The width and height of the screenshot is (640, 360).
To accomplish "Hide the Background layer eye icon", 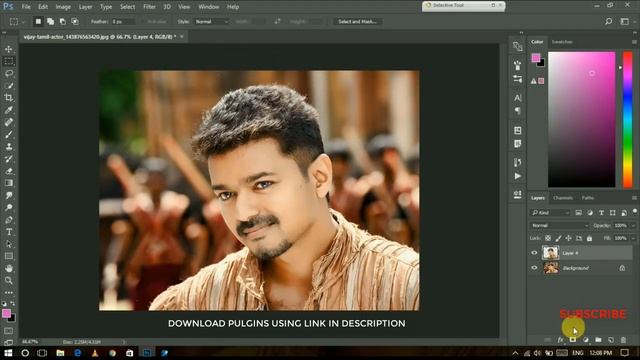I will click(x=534, y=268).
